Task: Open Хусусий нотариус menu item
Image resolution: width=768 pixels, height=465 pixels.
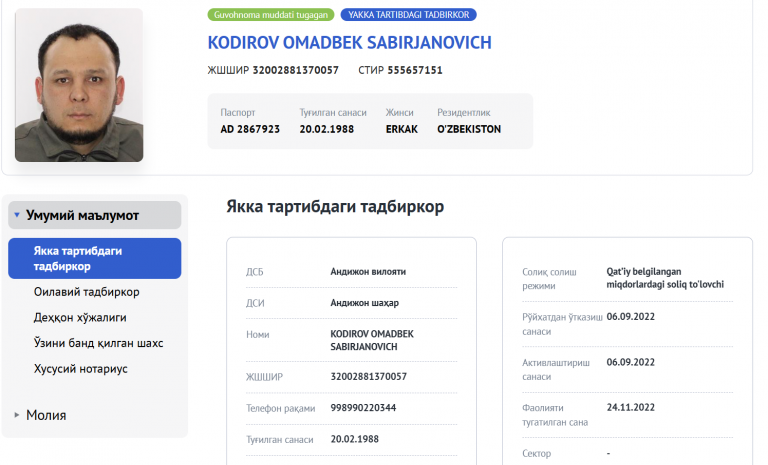Action: point(80,368)
